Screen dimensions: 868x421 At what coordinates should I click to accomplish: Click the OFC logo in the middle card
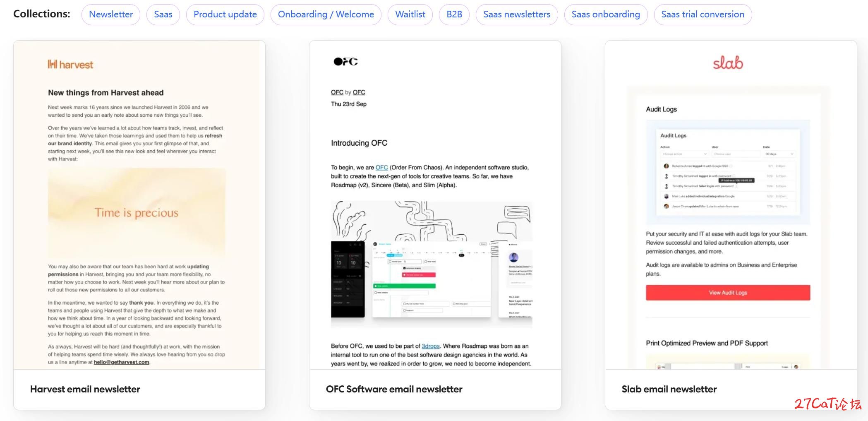pyautogui.click(x=345, y=62)
